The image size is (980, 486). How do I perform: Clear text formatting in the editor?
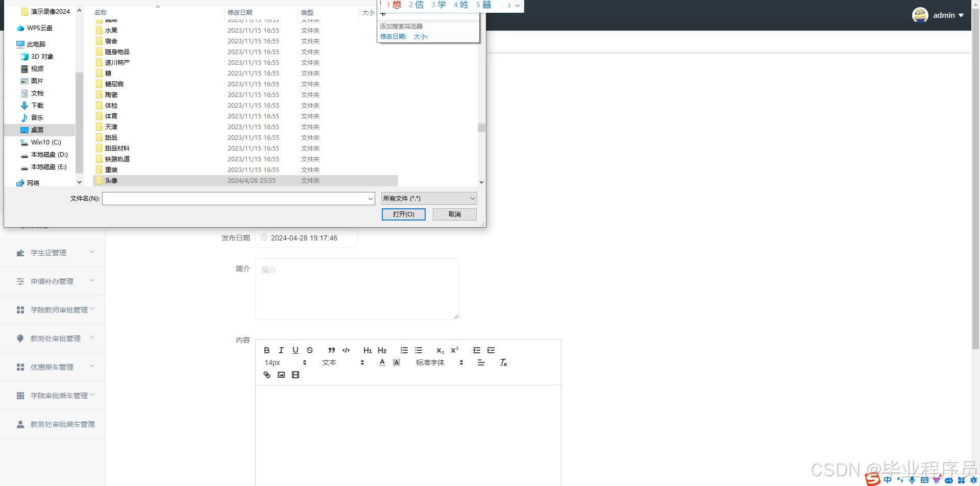pyautogui.click(x=503, y=362)
